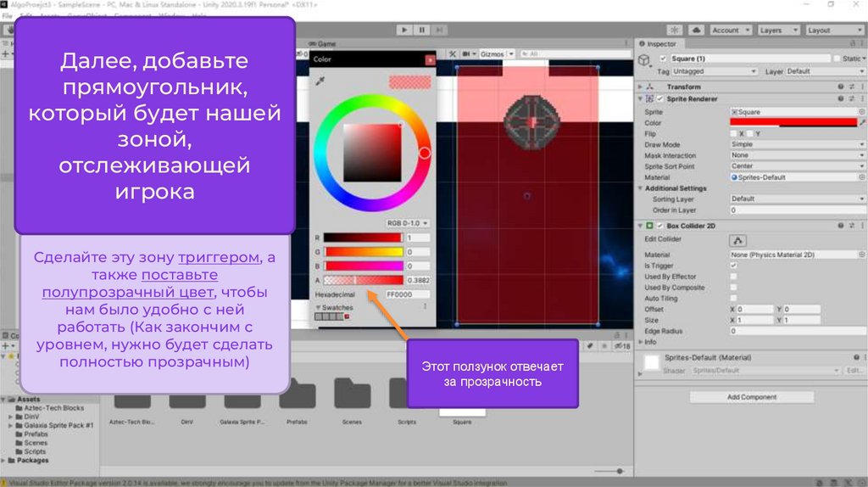Click the current color preview swatch
The width and height of the screenshot is (868, 487).
pyautogui.click(x=409, y=82)
